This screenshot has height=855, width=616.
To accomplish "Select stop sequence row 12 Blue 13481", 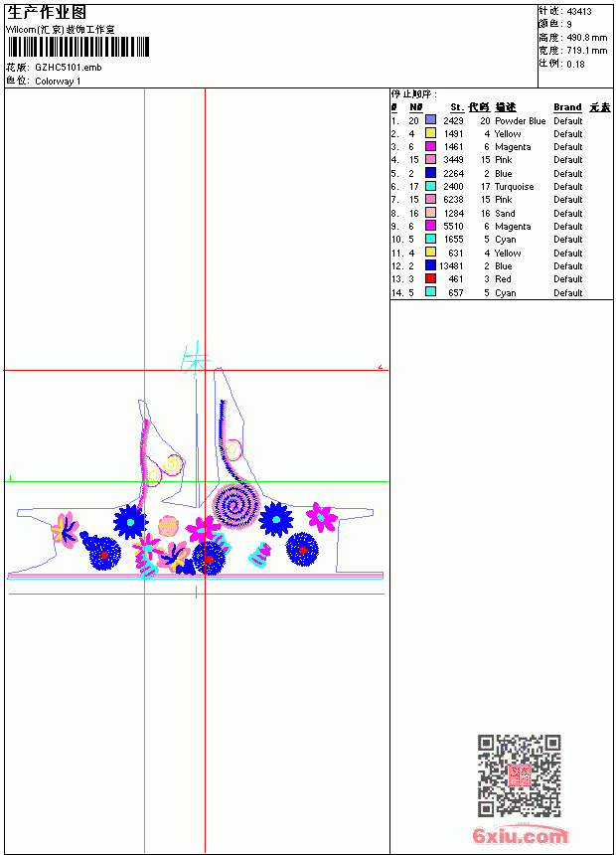I will (487, 266).
